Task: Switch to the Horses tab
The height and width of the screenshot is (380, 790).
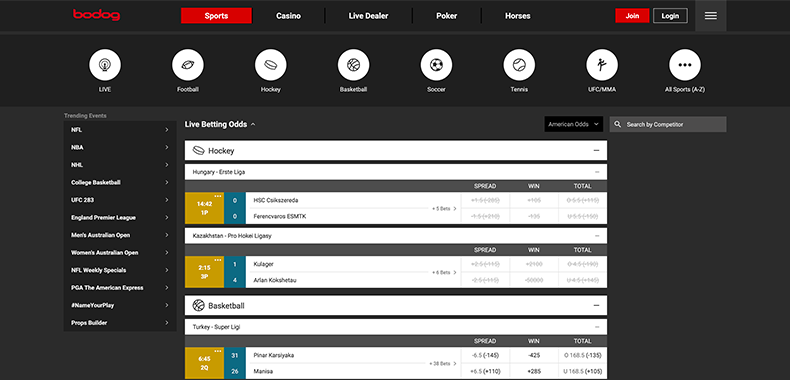Action: tap(517, 16)
